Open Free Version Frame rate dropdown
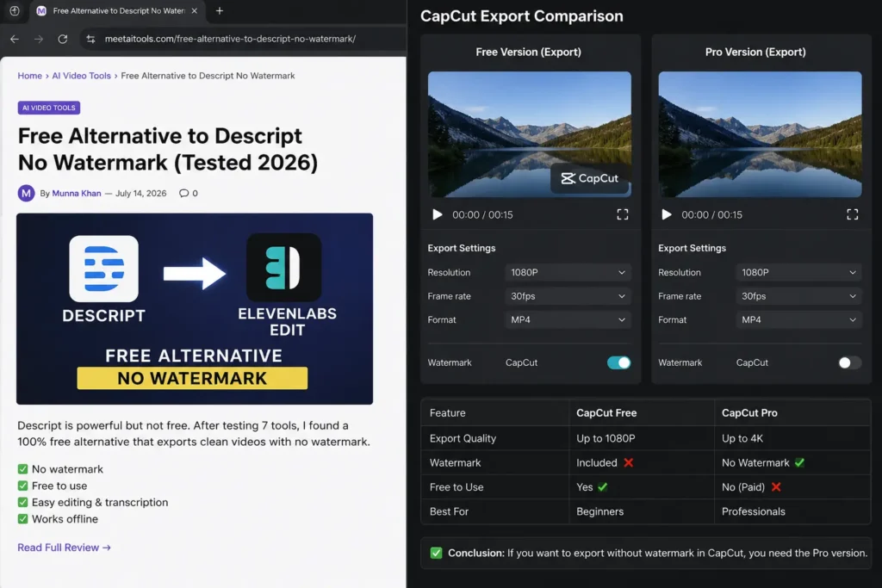882x588 pixels. (x=568, y=296)
